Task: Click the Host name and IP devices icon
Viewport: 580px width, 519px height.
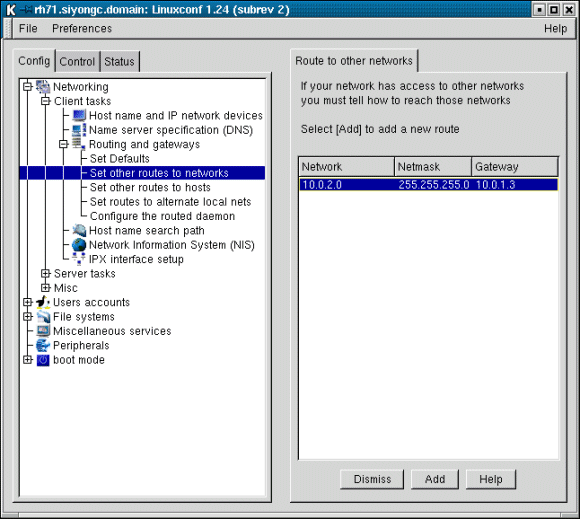Action: [79, 115]
